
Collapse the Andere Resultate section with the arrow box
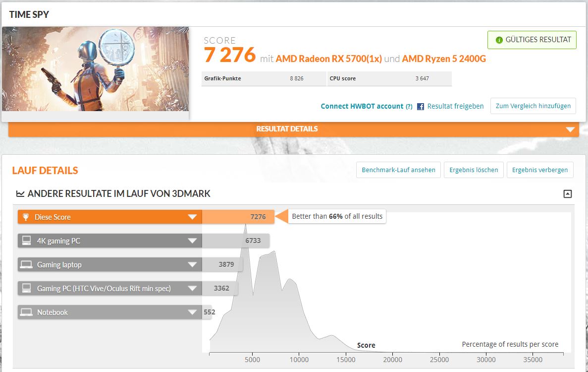[x=567, y=194]
